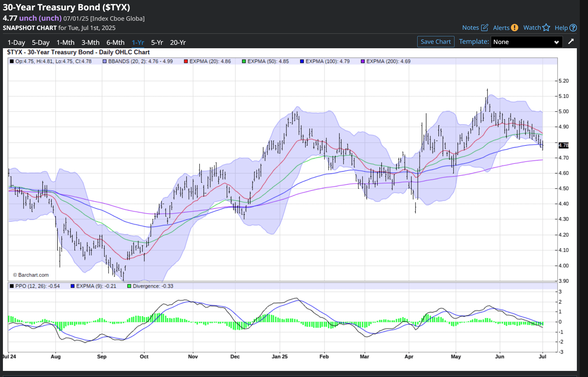
Task: Click the red EXPMA (20) legend square
Action: click(x=186, y=61)
